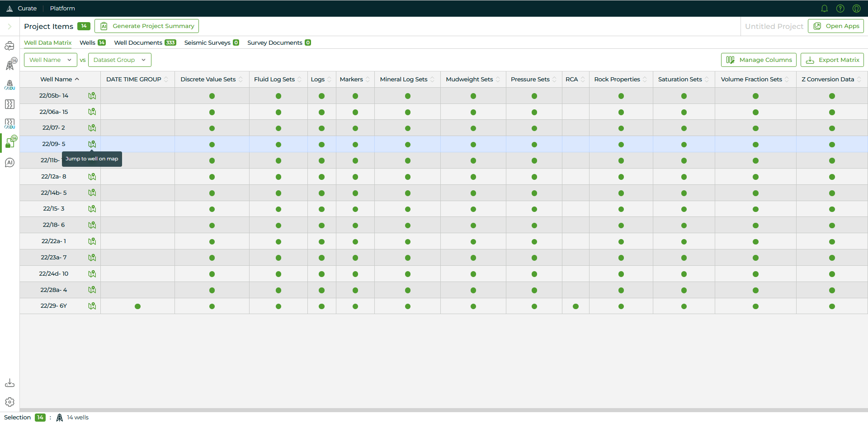Jump to well 22/14b- 5 on map
The image size is (868, 423).
tap(92, 193)
